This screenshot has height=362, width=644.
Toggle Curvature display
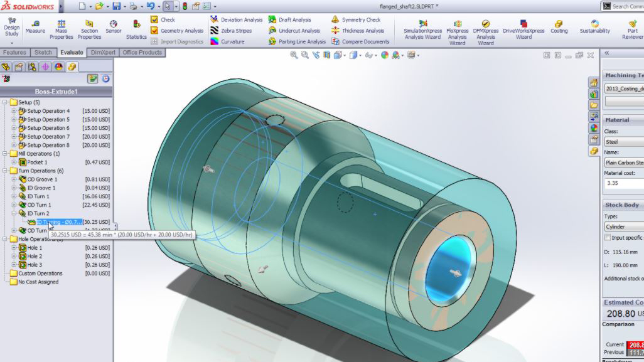point(228,41)
